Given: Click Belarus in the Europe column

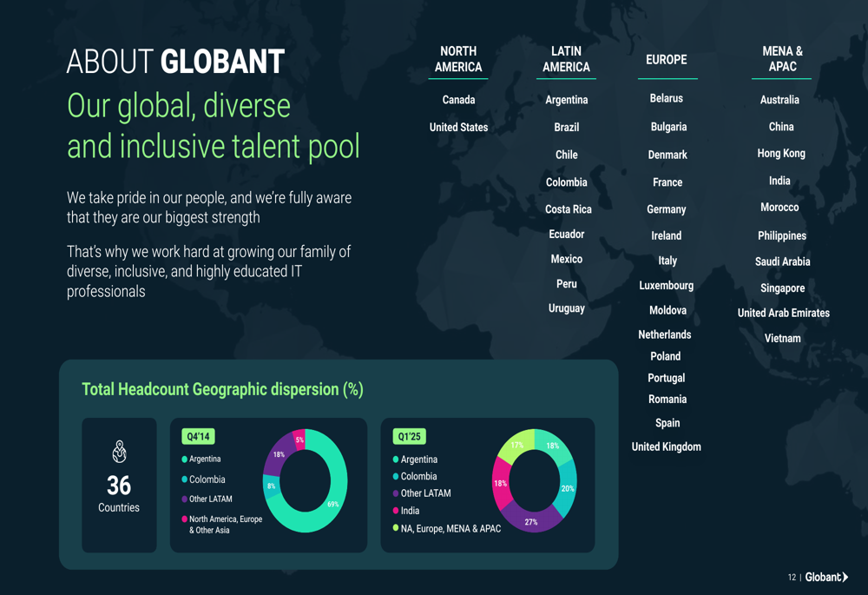Looking at the screenshot, I should click(667, 98).
